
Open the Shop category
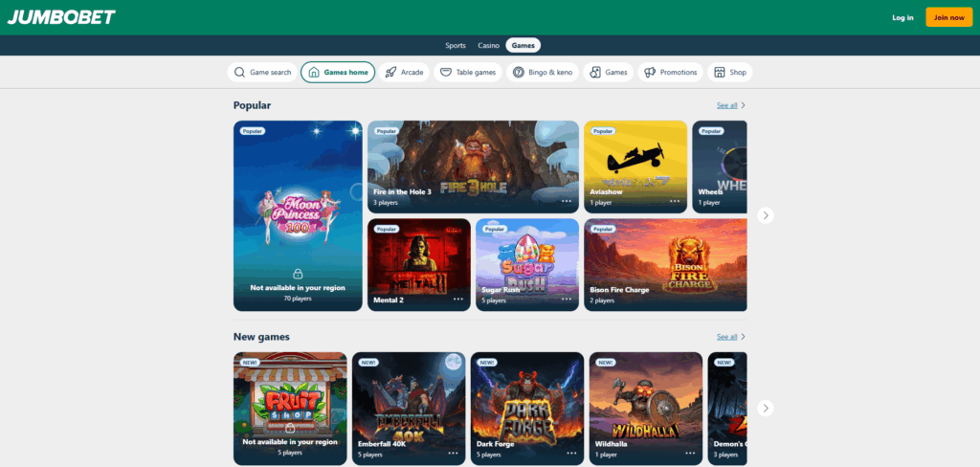tap(730, 73)
